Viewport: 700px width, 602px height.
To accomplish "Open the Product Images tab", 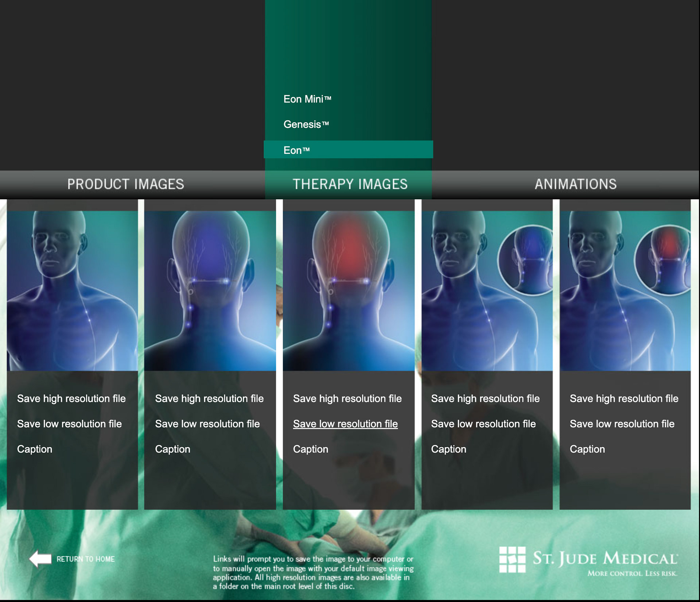I will pos(125,184).
